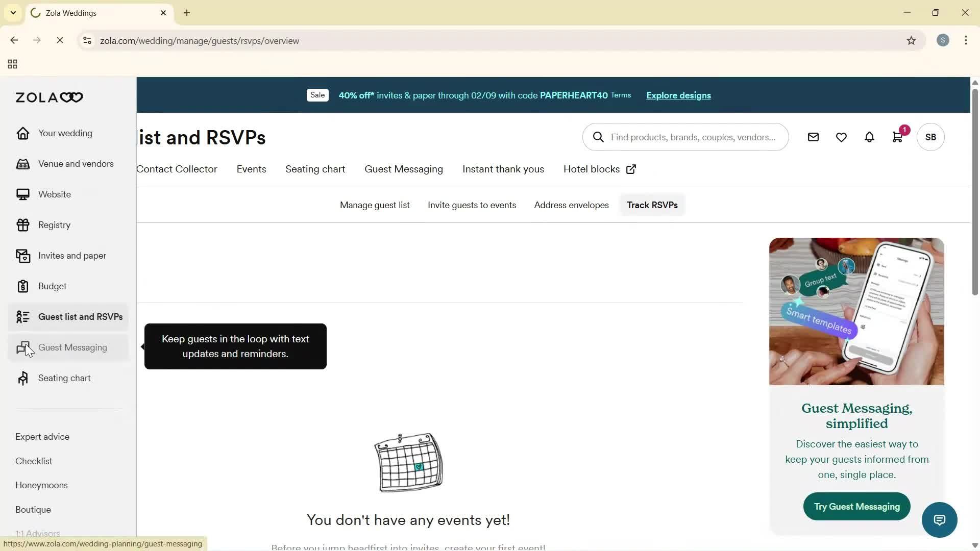Image resolution: width=980 pixels, height=551 pixels.
Task: Open the Explore designs link
Action: click(x=678, y=95)
